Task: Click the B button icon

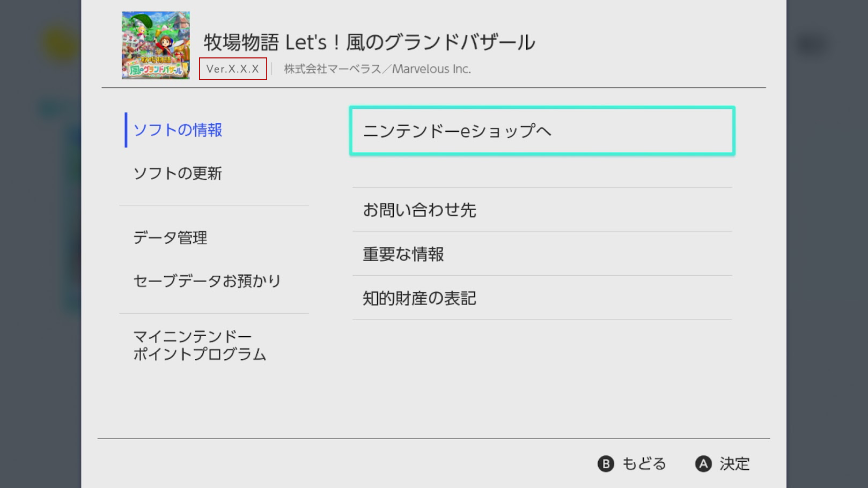Action: click(606, 464)
